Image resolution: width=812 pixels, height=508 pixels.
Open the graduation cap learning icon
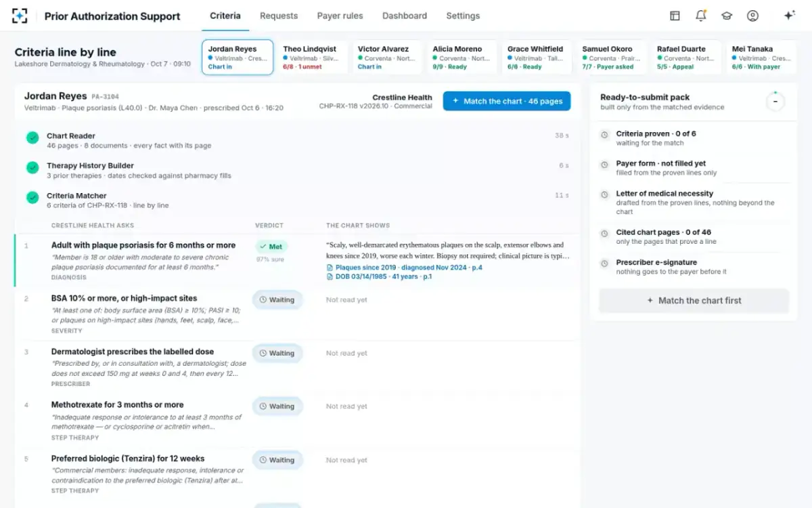click(727, 16)
